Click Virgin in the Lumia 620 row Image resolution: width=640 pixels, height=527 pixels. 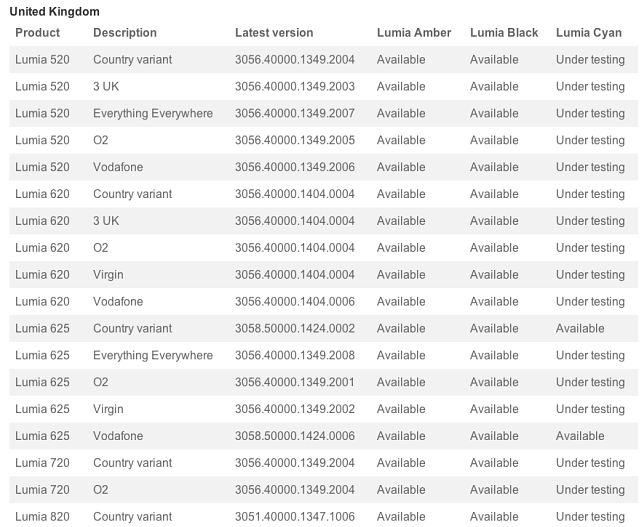click(x=108, y=275)
